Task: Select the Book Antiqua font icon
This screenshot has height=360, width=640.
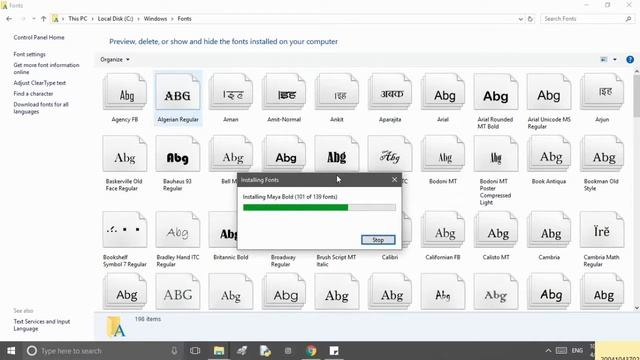Action: pos(549,154)
